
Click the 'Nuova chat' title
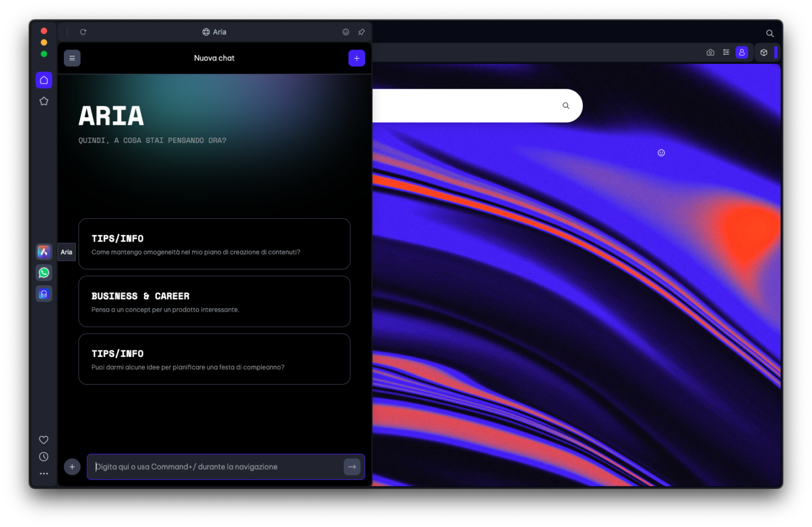[214, 58]
